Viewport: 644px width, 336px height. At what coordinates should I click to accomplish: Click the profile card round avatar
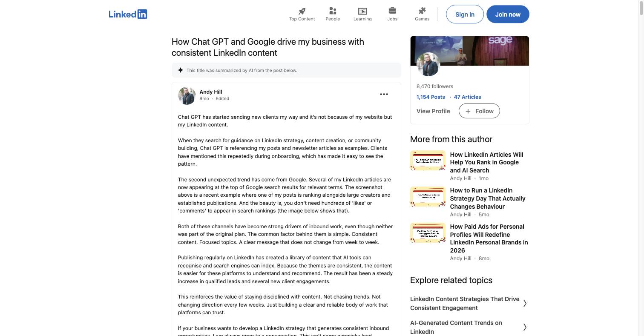(428, 64)
